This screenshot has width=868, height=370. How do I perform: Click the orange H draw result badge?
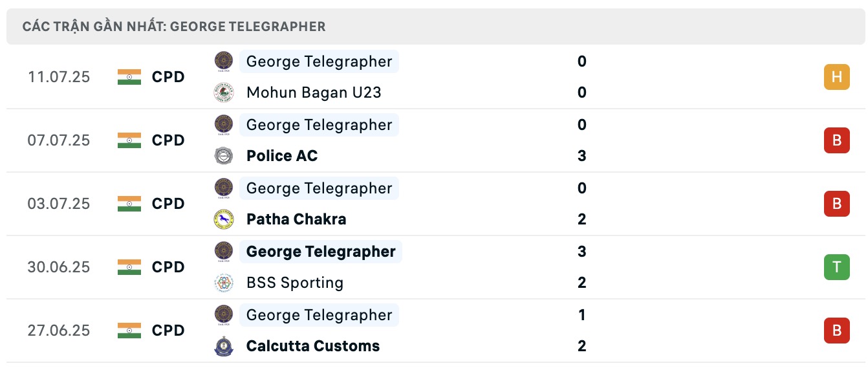[836, 77]
